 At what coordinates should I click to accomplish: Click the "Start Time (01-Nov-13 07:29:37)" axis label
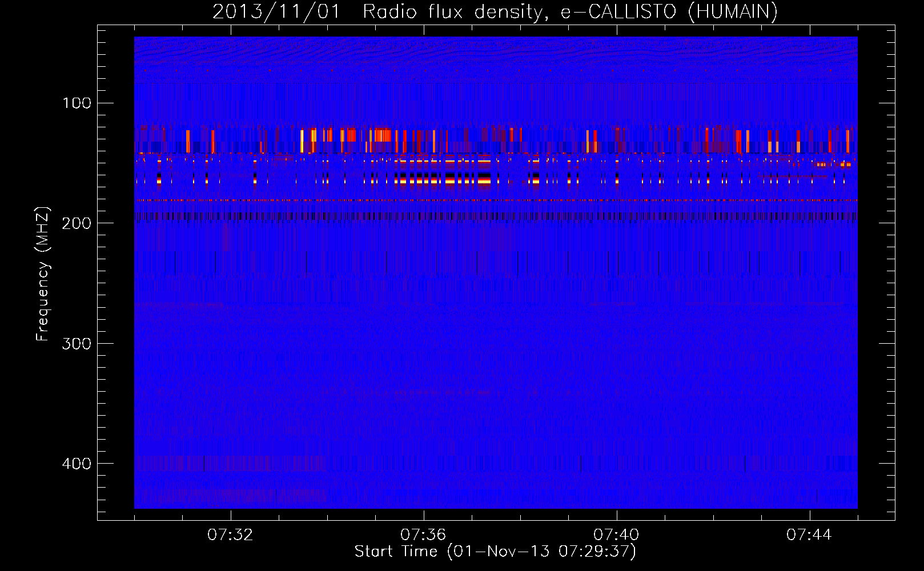click(x=495, y=552)
